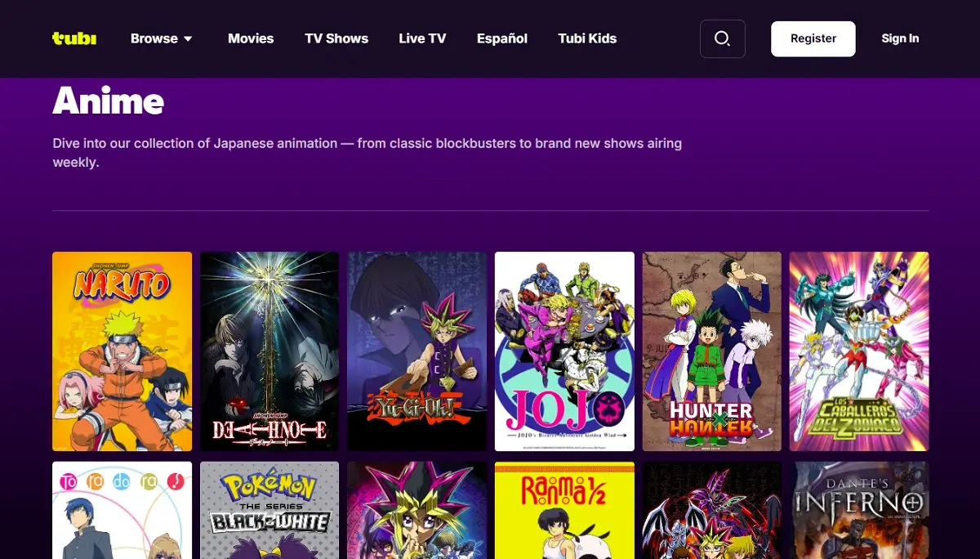Click the Sign In link
The height and width of the screenshot is (559, 980).
coord(900,38)
